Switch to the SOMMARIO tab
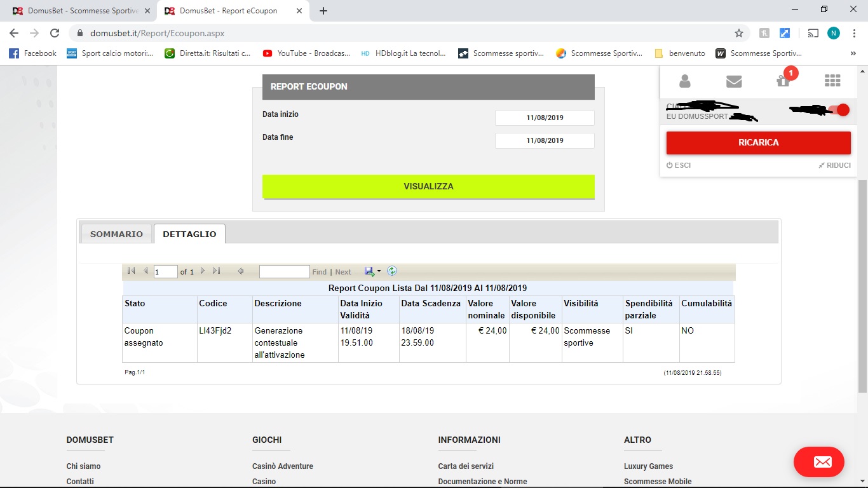 click(x=116, y=234)
